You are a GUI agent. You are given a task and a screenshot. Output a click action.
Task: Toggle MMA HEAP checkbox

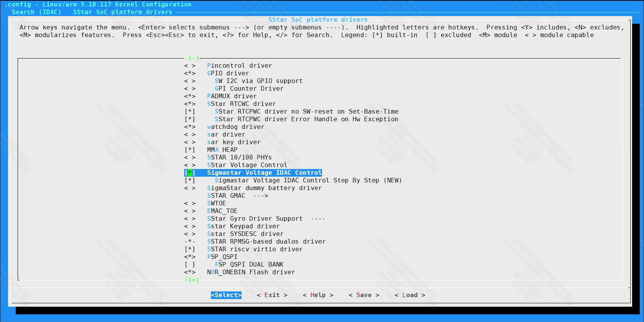tap(190, 150)
